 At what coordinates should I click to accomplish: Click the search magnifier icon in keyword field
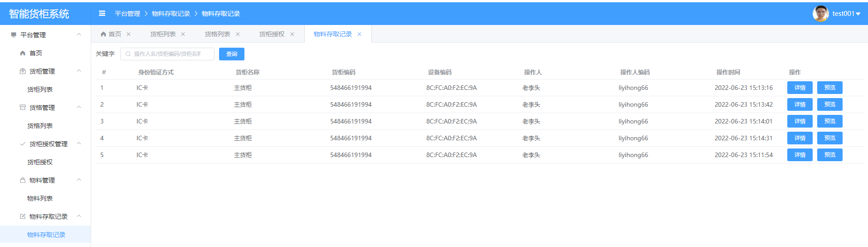tap(128, 54)
